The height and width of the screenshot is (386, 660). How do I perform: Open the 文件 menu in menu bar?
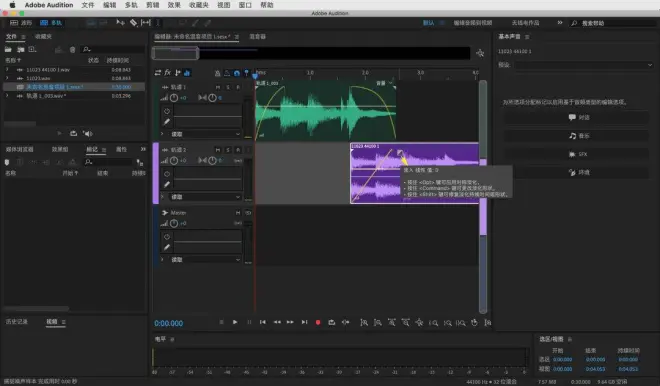click(88, 5)
